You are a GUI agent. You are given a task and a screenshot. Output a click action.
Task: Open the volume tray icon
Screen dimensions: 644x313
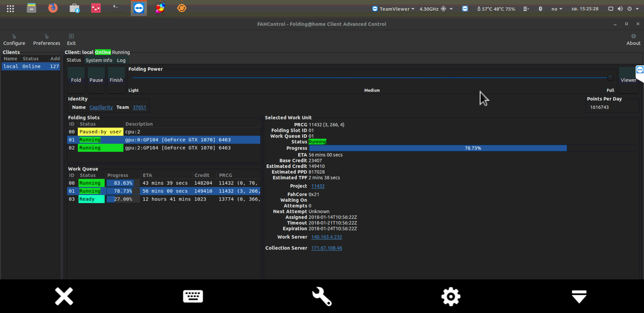tap(620, 9)
